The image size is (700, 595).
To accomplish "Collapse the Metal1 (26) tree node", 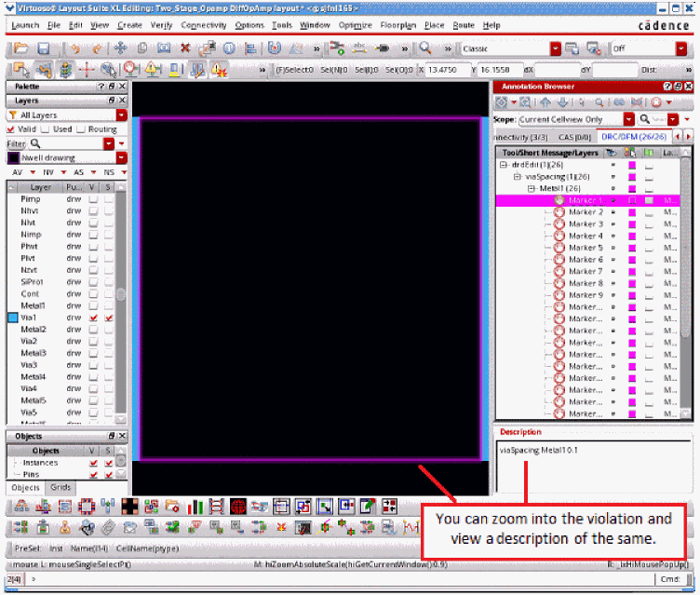I will [532, 188].
